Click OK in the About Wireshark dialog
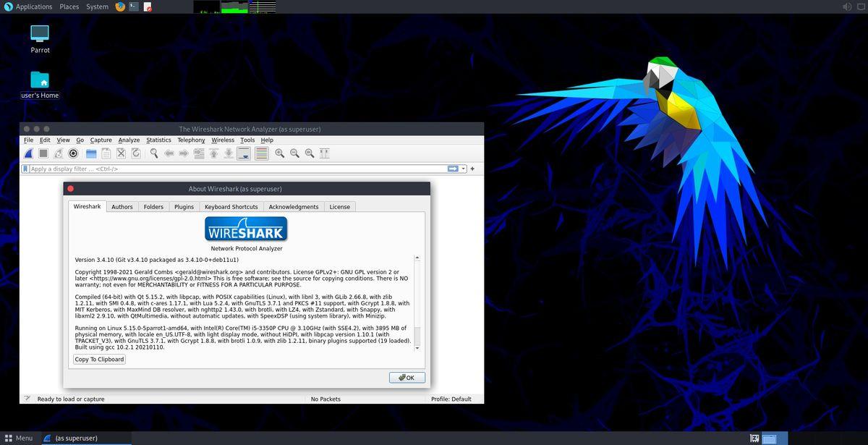The width and height of the screenshot is (868, 445). point(407,378)
